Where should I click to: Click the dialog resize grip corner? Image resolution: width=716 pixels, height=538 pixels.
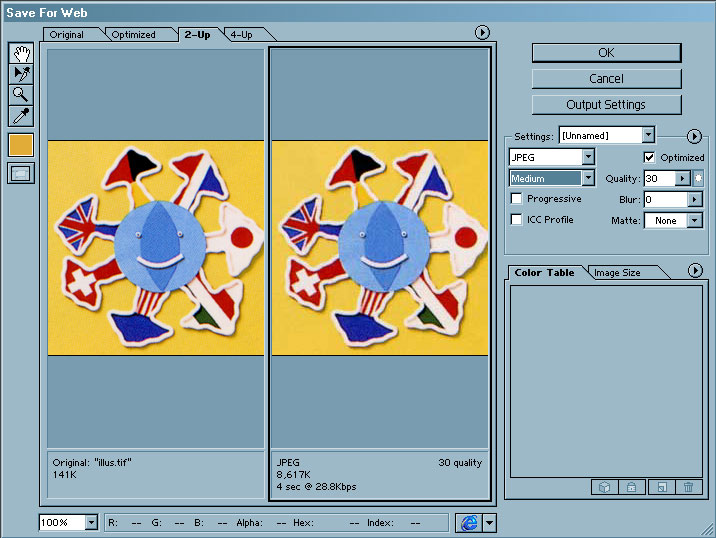click(x=708, y=530)
